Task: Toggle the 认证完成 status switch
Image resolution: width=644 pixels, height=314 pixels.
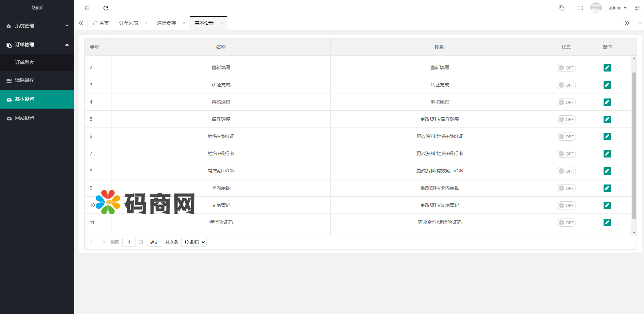Action: (x=566, y=85)
